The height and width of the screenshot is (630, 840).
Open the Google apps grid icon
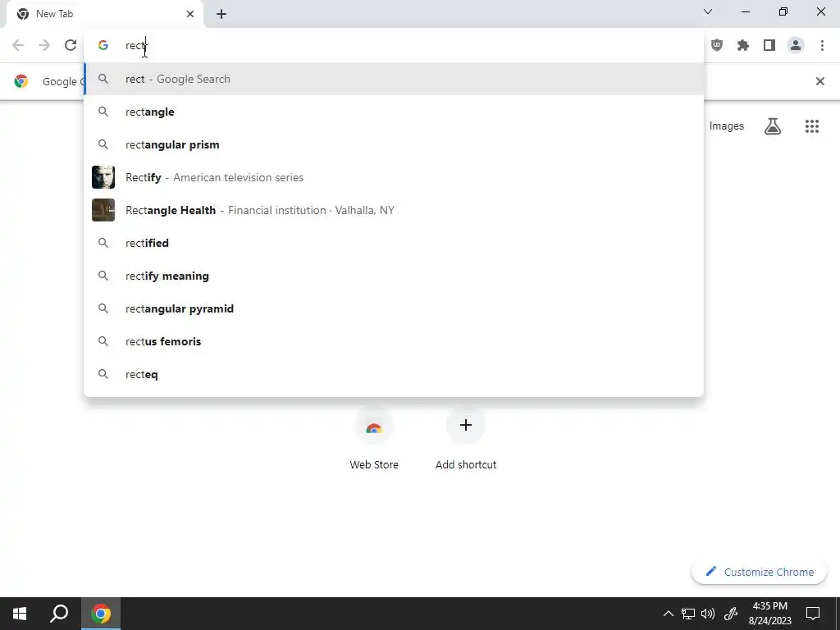tap(812, 126)
